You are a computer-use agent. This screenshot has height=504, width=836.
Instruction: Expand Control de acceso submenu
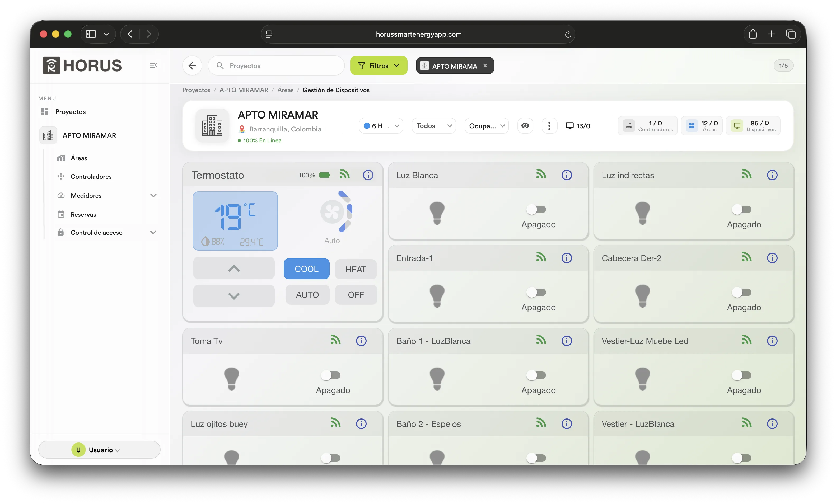(153, 232)
